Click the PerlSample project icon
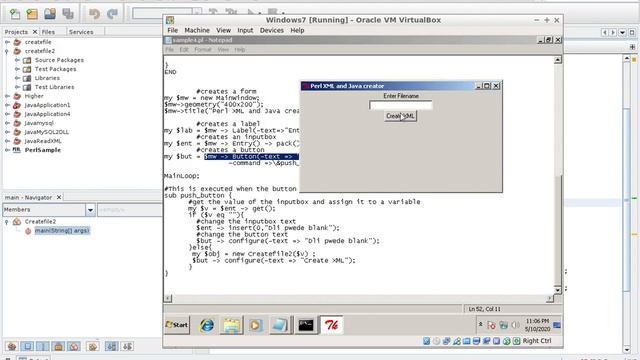The width and height of the screenshot is (640, 360). click(16, 150)
